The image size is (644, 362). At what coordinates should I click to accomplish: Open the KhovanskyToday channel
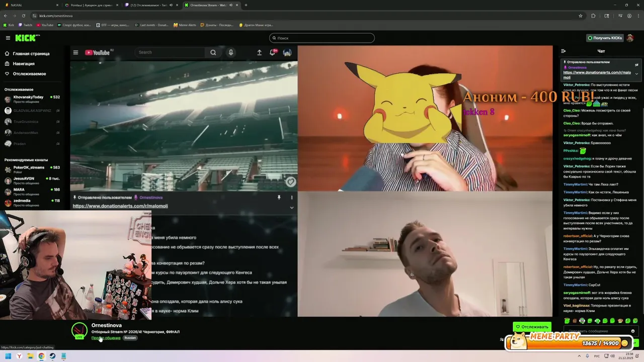[x=32, y=99]
